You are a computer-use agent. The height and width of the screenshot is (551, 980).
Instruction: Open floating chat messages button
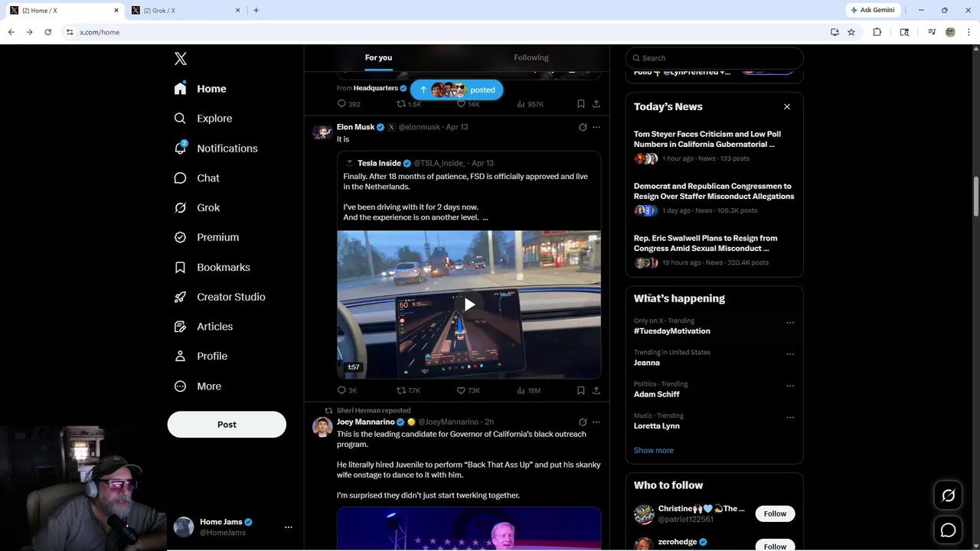tap(948, 530)
